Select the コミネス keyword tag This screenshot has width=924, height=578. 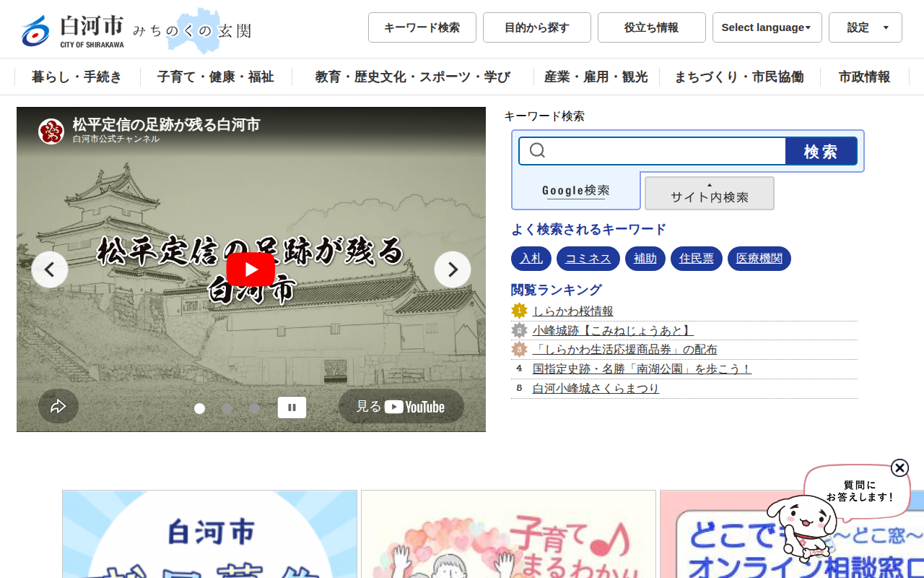click(x=588, y=259)
